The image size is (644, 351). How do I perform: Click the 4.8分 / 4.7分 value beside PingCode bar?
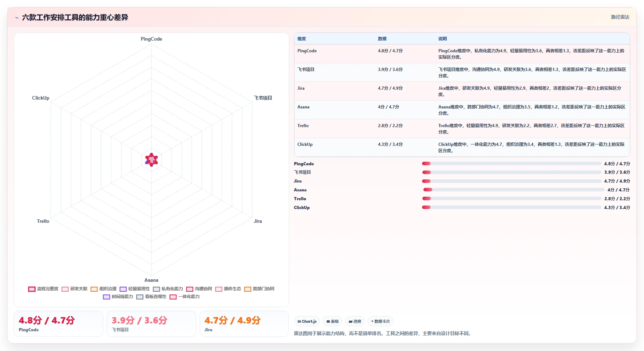coord(617,163)
